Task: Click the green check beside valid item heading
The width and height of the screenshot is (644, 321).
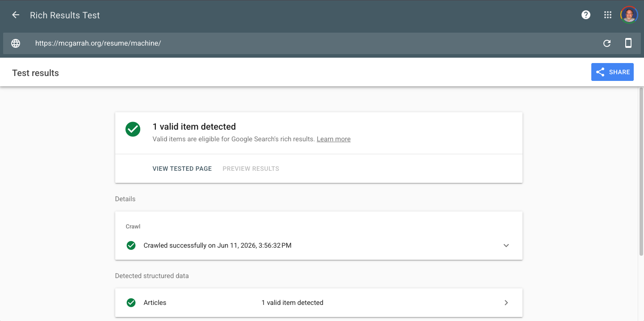Action: pyautogui.click(x=133, y=129)
